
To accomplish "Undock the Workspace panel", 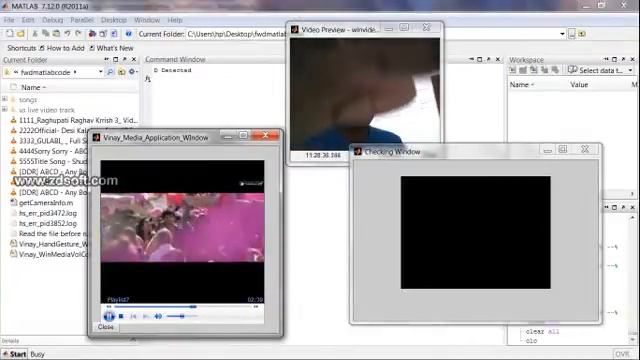I will pos(623,60).
